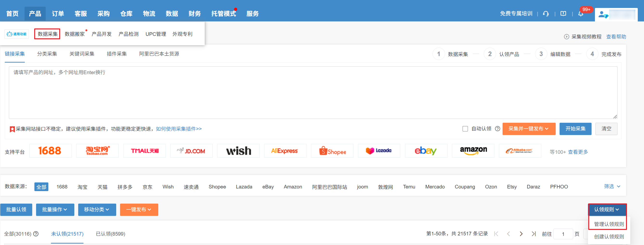Go to the last page of records
This screenshot has width=644, height=245.
[534, 234]
